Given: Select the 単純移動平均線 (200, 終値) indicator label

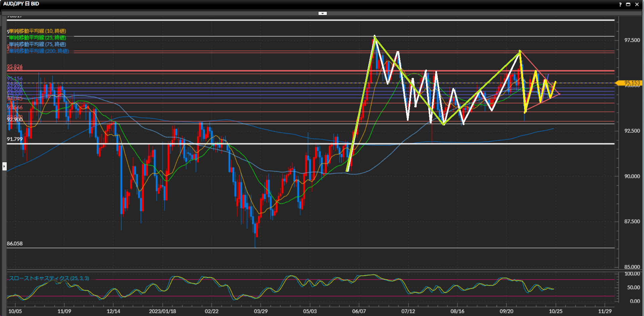Looking at the screenshot, I should (x=39, y=51).
